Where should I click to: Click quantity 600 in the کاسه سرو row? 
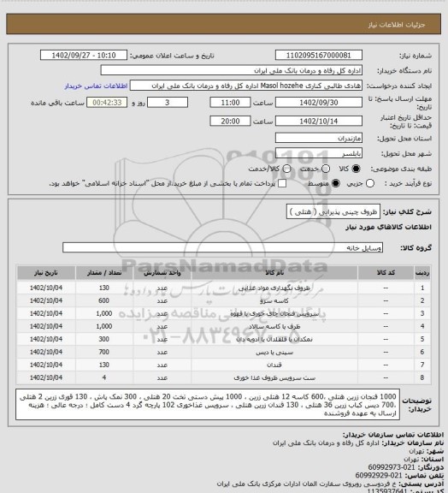click(104, 301)
